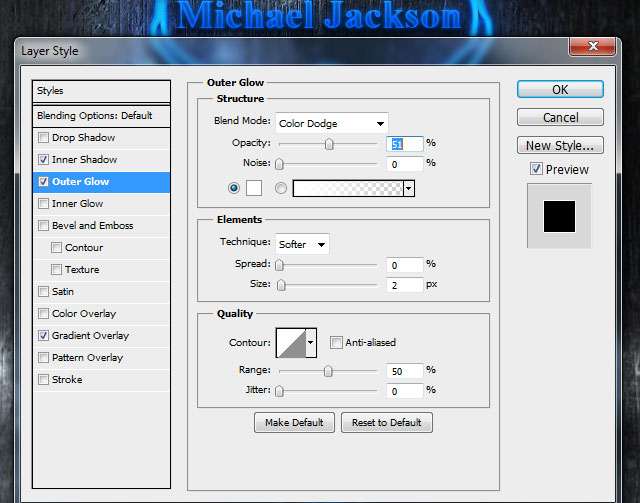
Task: Tick the Stroke checkbox
Action: click(x=43, y=380)
